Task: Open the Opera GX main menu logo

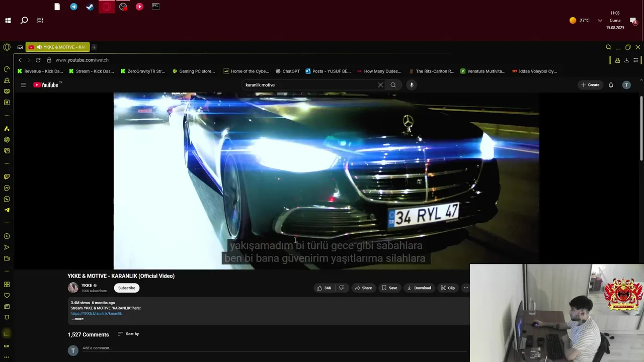Action: click(7, 47)
